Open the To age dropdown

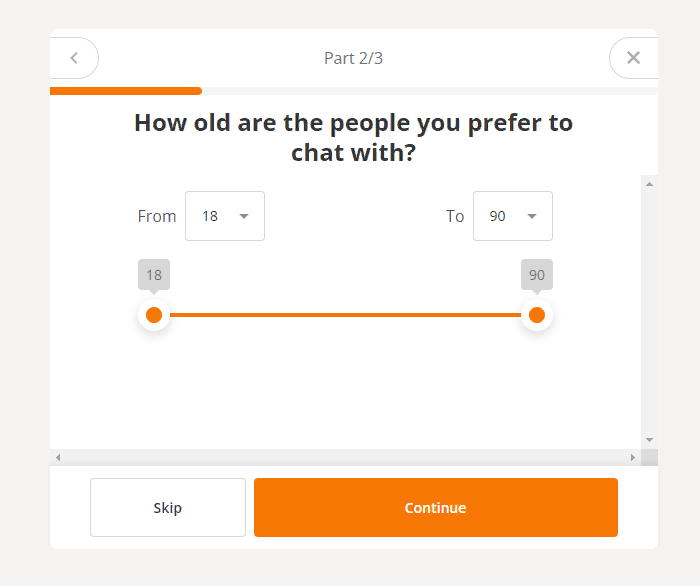513,216
